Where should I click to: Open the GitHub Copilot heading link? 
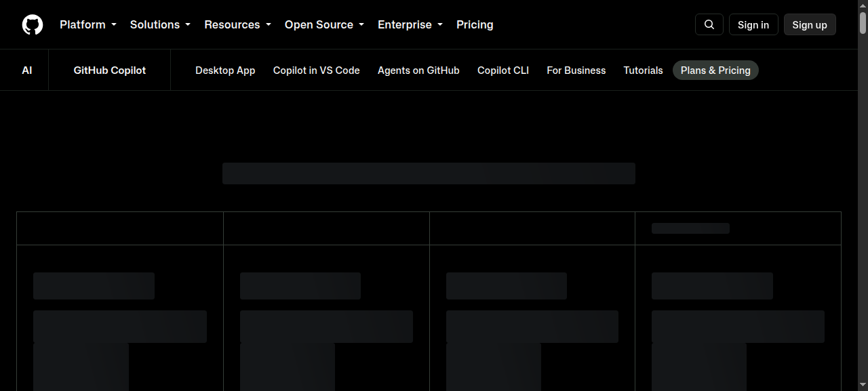pos(110,70)
